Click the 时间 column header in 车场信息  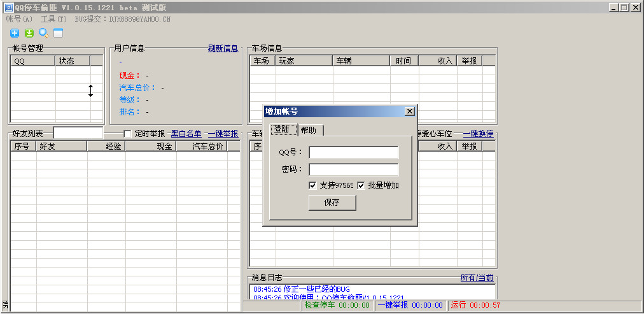(405, 61)
